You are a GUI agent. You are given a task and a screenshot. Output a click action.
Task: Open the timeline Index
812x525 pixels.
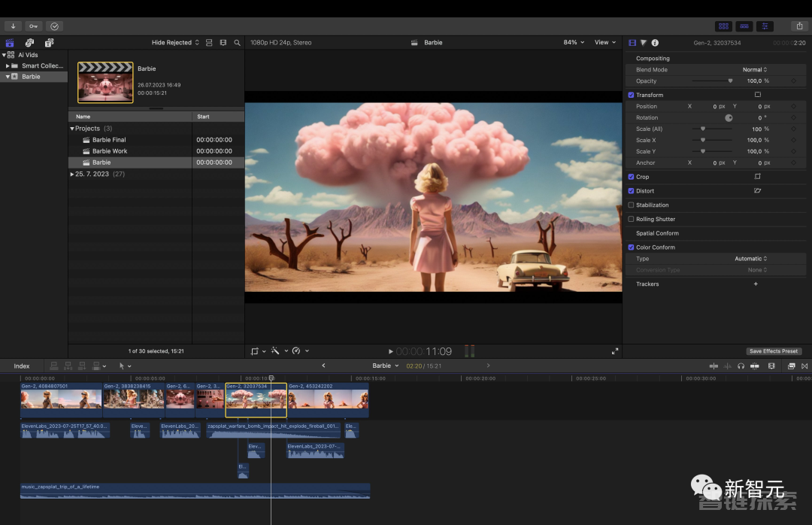[22, 366]
